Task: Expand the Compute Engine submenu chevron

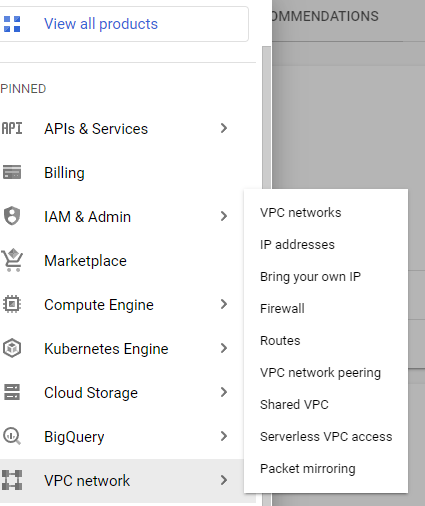Action: tap(224, 304)
